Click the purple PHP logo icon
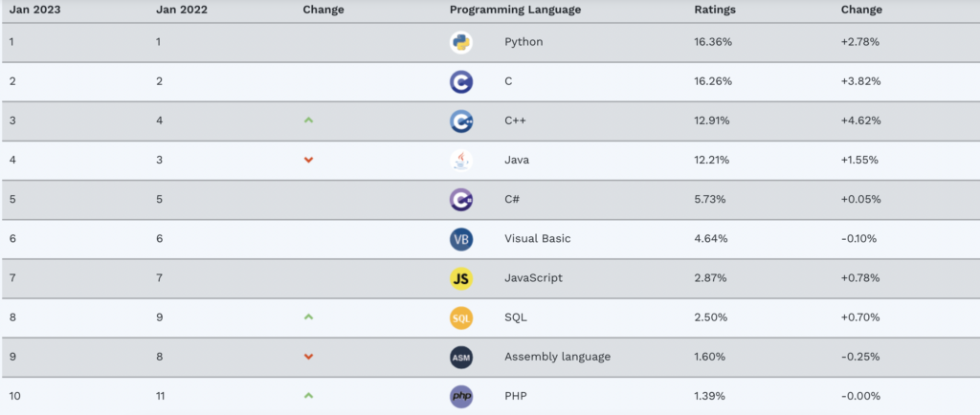Image resolution: width=980 pixels, height=415 pixels. click(x=461, y=396)
